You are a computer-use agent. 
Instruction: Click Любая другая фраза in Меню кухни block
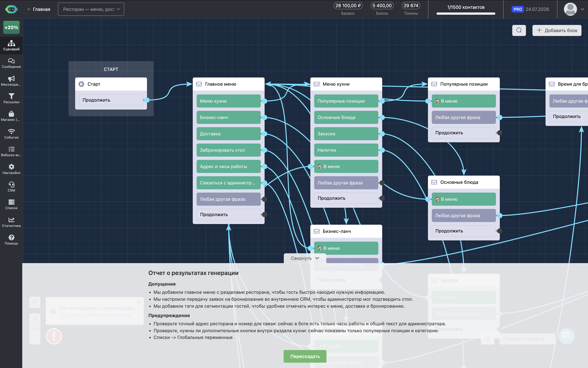[x=346, y=183]
